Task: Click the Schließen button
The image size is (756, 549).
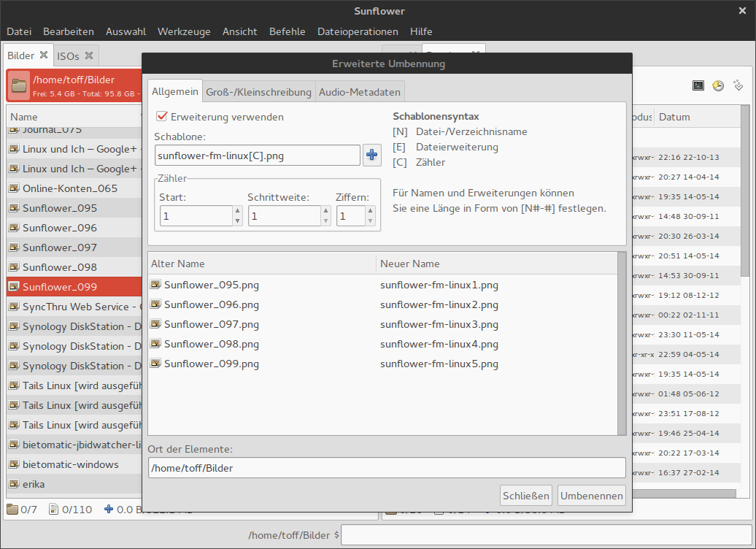Action: 525,496
